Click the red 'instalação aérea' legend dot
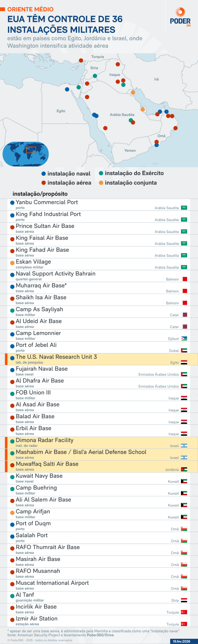The height and width of the screenshot is (644, 198). (x=43, y=183)
